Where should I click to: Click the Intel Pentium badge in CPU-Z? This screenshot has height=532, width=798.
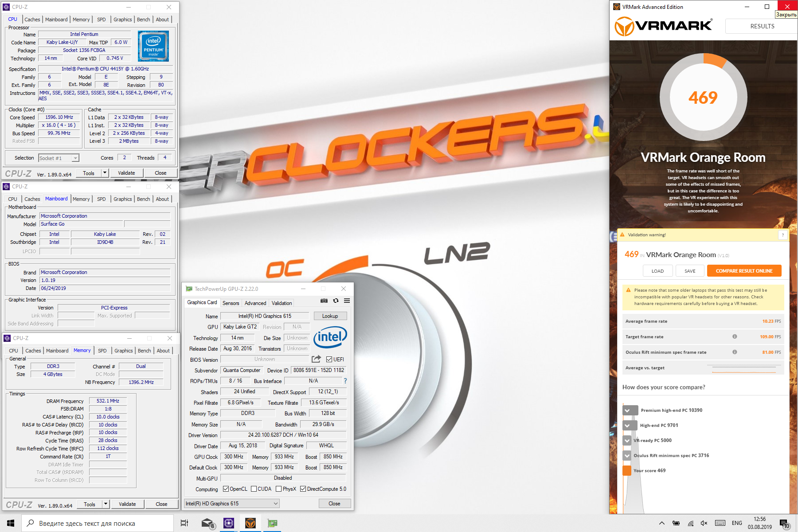tap(153, 46)
